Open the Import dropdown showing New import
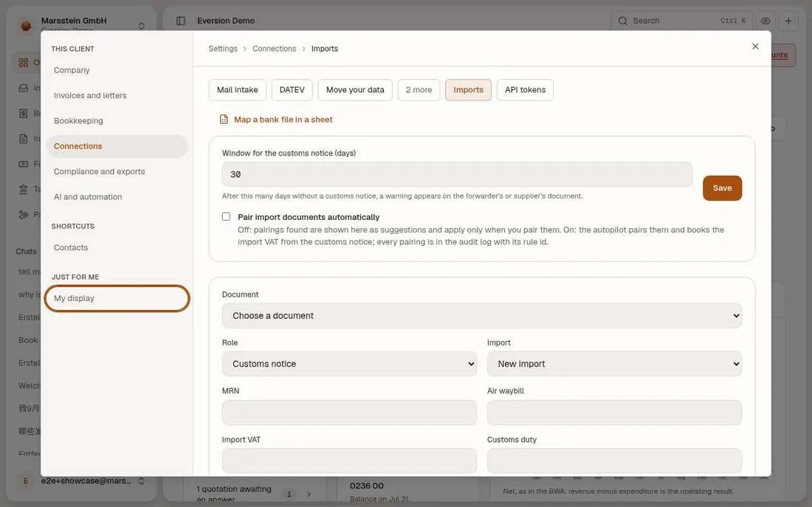 click(x=614, y=364)
